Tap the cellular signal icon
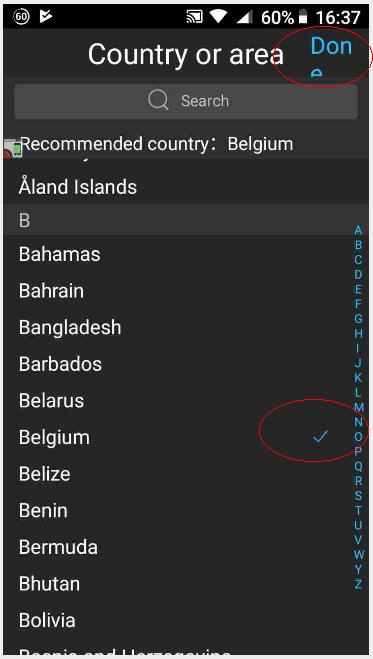373x659 pixels. pyautogui.click(x=244, y=17)
